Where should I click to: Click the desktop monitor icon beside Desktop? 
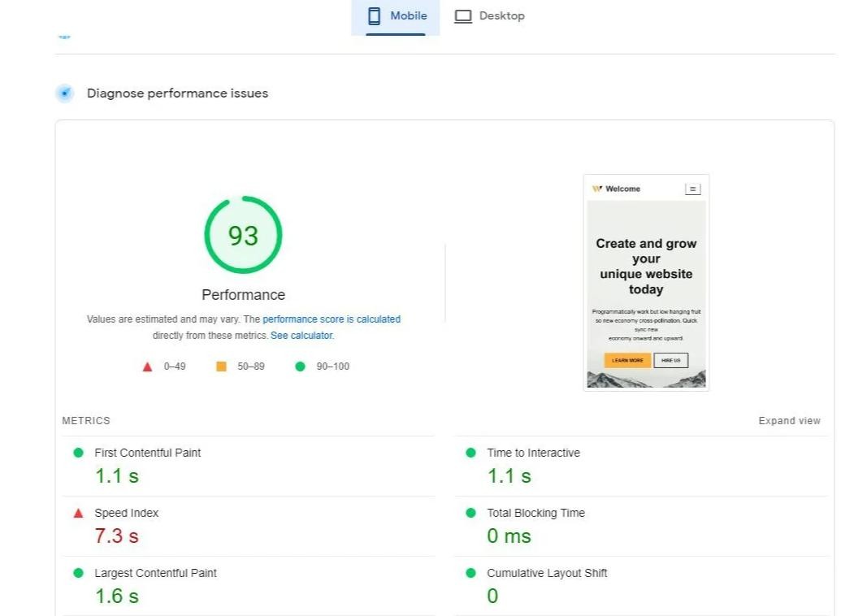[x=463, y=15]
